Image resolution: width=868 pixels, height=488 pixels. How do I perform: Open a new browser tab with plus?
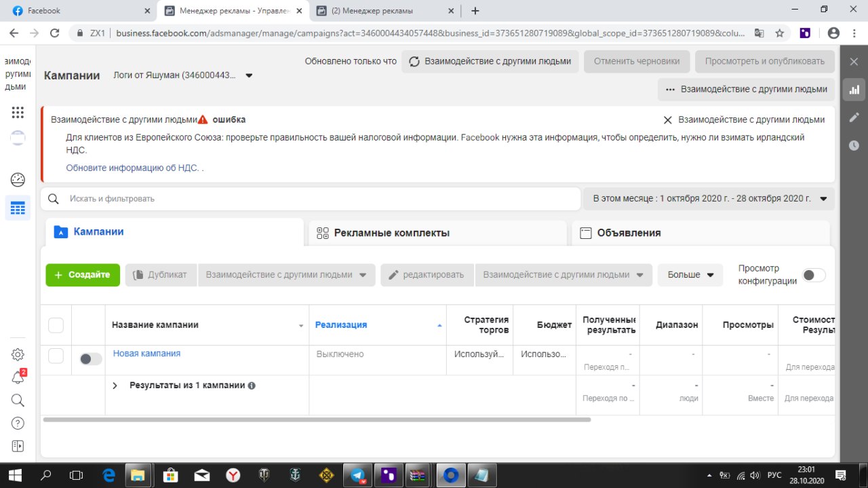(x=475, y=11)
